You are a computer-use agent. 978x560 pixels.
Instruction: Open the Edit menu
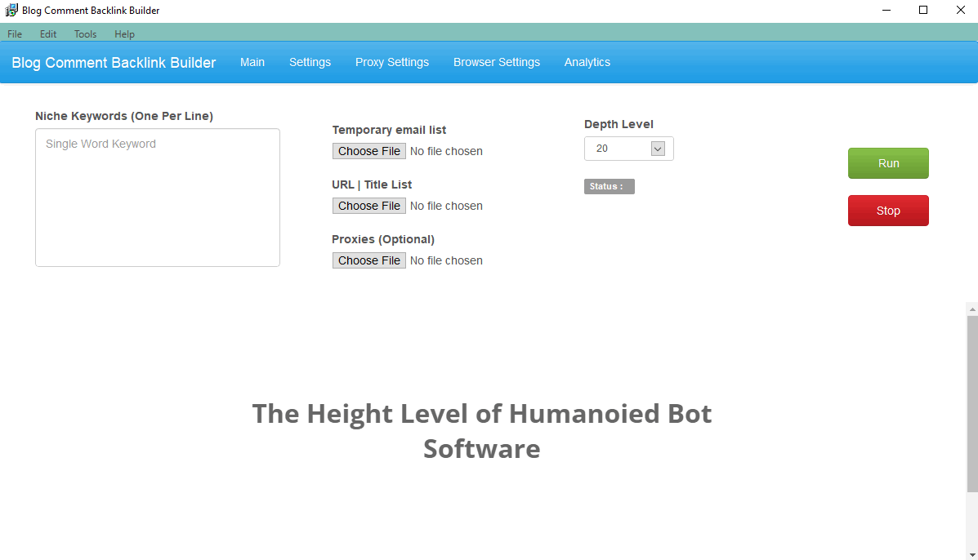click(x=47, y=33)
